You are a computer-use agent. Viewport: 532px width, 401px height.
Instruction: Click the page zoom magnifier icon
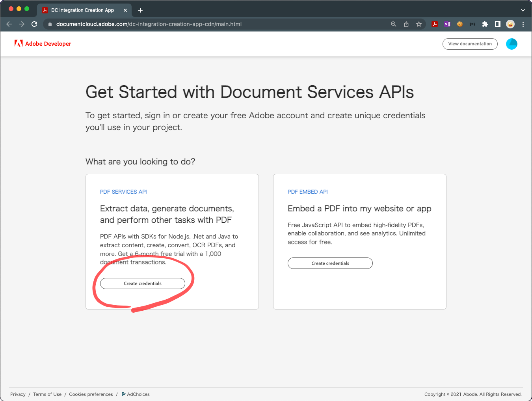coord(394,24)
